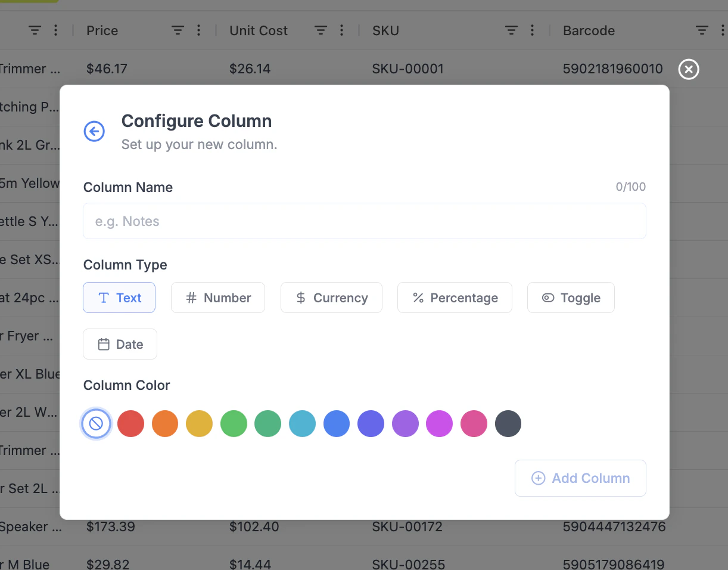The image size is (728, 570).
Task: Select the Toggle column type
Action: point(571,298)
